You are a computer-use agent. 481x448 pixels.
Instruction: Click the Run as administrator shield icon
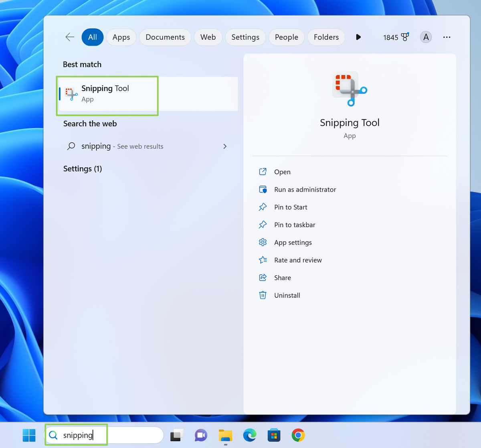pos(263,189)
